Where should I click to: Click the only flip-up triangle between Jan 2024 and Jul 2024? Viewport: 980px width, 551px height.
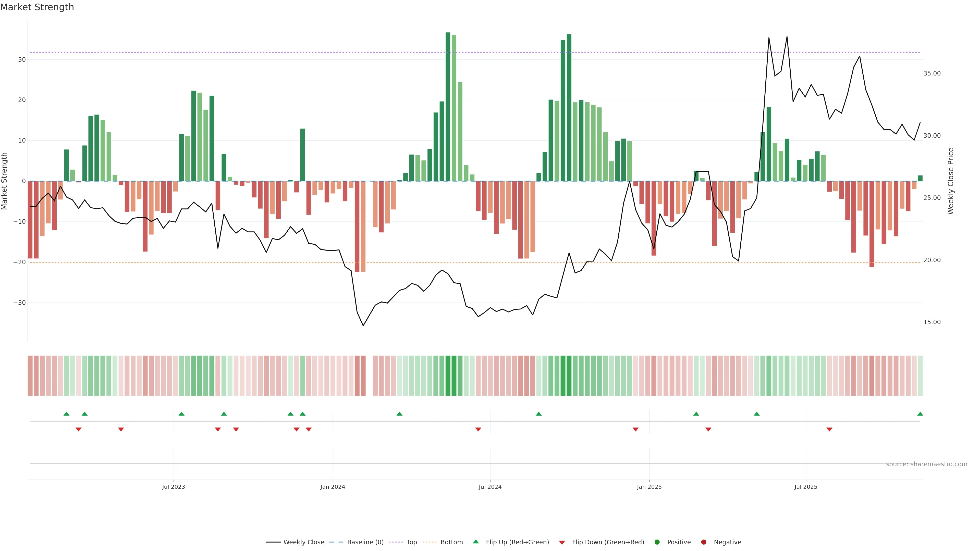pos(399,414)
